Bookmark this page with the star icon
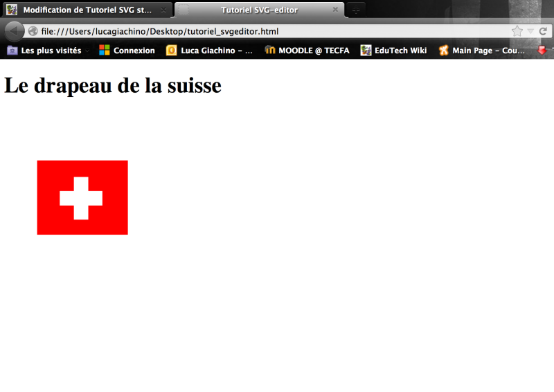The width and height of the screenshot is (554, 392). [517, 31]
